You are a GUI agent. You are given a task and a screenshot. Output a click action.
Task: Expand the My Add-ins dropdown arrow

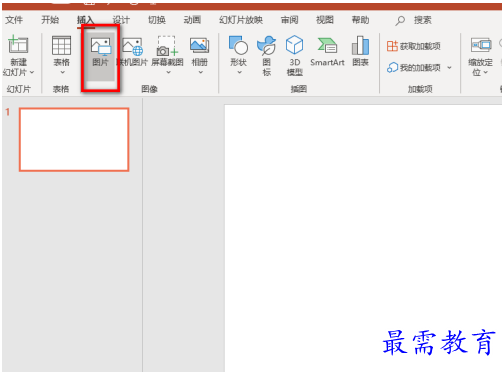[449, 68]
